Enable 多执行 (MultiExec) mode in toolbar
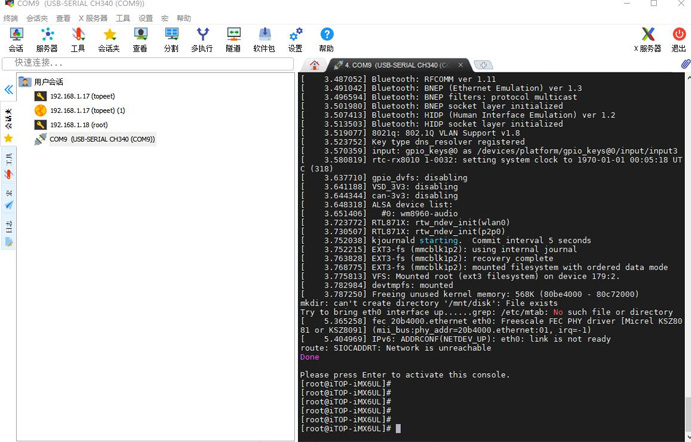Screen dimensions: 691x442 [x=202, y=39]
